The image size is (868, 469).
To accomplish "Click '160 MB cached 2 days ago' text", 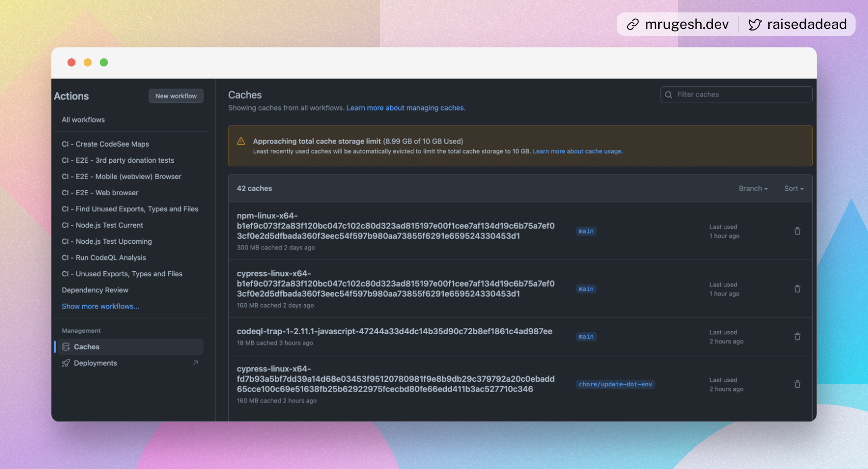I will pos(275,306).
